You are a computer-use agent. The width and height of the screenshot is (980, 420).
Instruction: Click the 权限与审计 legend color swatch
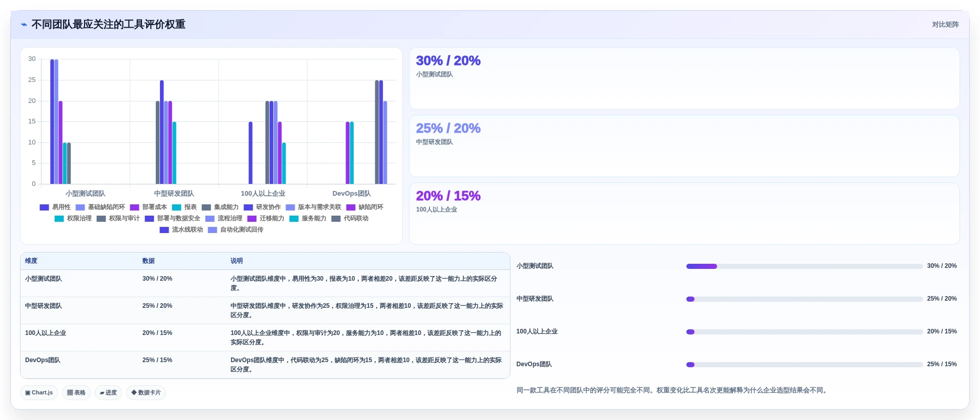(101, 219)
